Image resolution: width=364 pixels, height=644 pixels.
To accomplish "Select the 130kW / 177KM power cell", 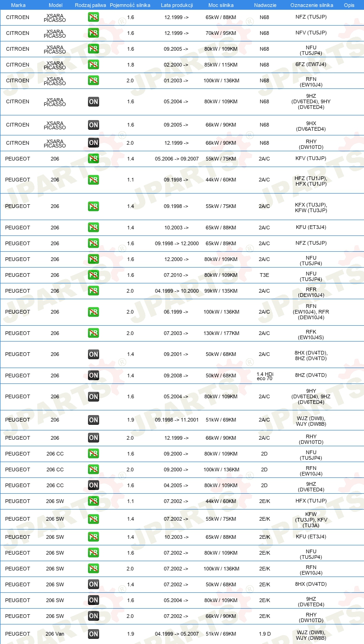I will (x=221, y=333).
